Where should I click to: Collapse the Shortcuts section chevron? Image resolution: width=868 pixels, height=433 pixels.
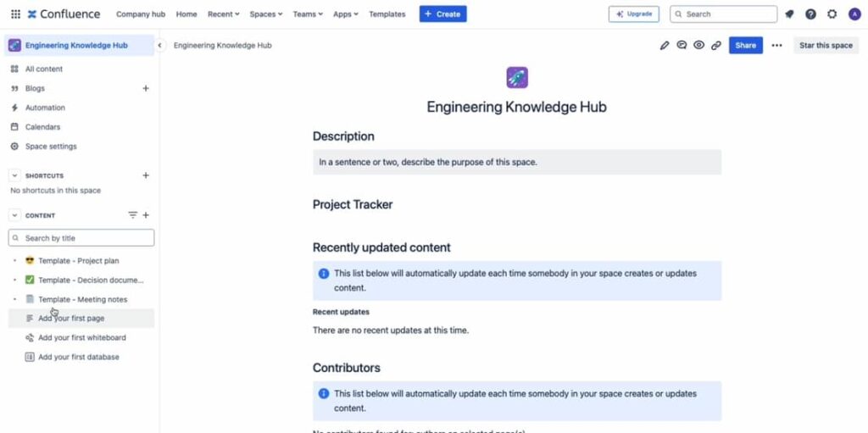15,175
